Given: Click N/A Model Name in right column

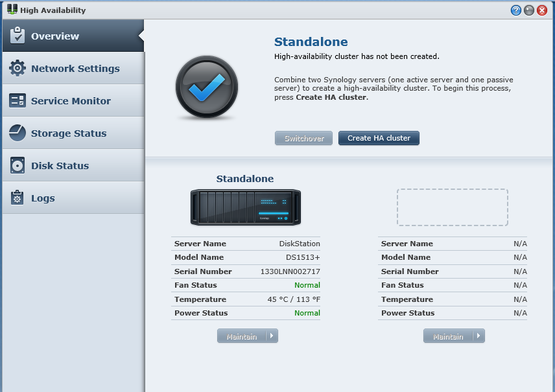Looking at the screenshot, I should 520,257.
